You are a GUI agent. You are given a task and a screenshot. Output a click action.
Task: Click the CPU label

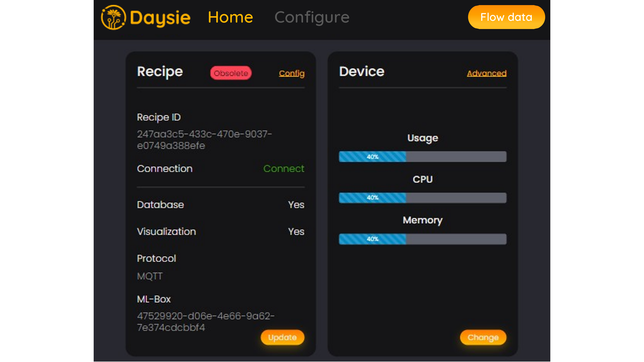pos(423,179)
